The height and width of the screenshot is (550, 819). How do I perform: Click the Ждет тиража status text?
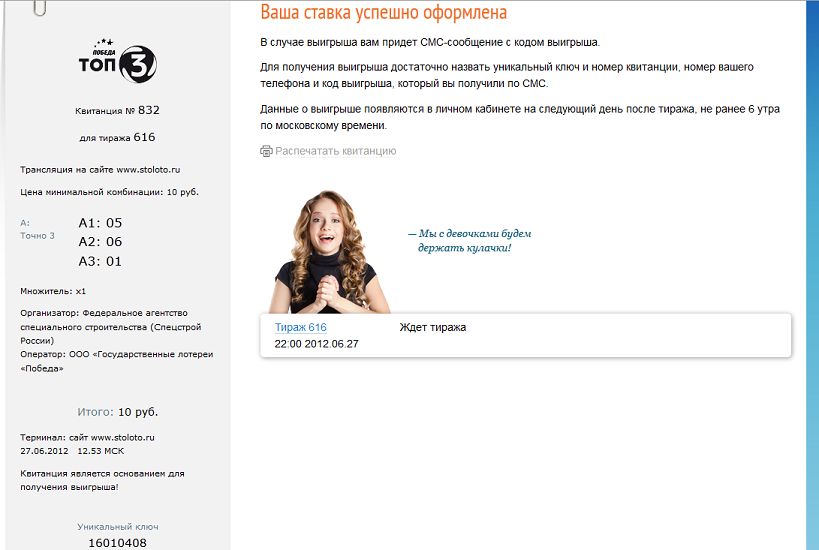[x=432, y=327]
